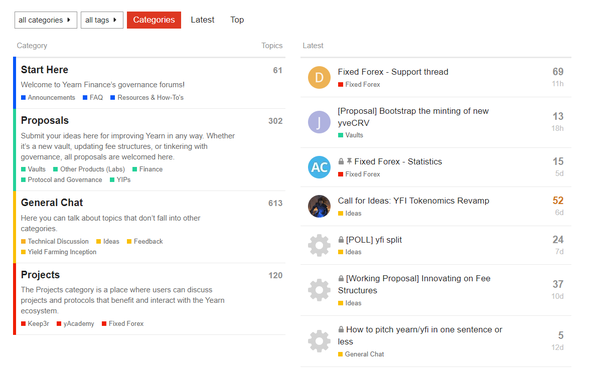600x370 pixels.
Task: Select the Categories tab
Action: [154, 20]
